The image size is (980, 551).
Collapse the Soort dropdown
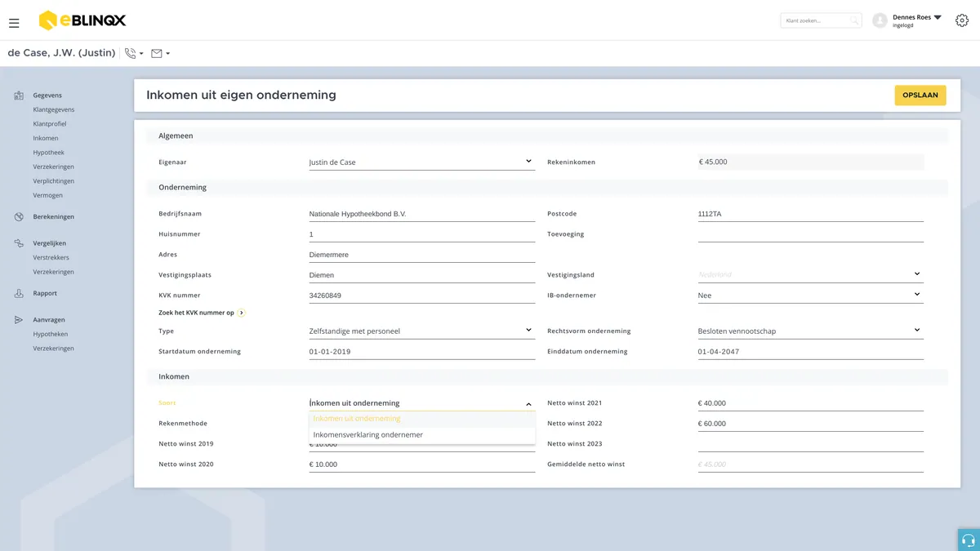[528, 403]
